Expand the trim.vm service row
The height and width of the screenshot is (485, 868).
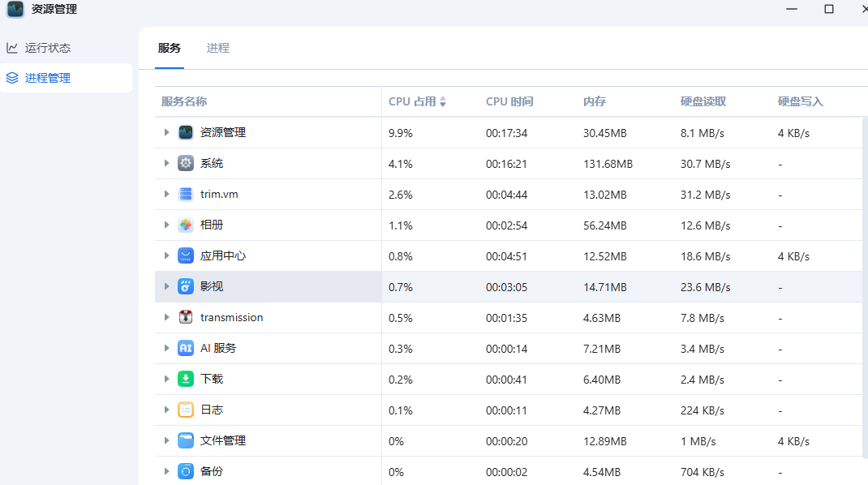[x=166, y=195]
